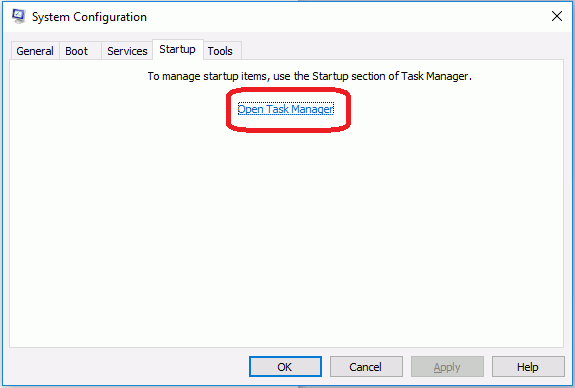The width and height of the screenshot is (575, 388).
Task: Click the Startup tab
Action: coord(177,49)
